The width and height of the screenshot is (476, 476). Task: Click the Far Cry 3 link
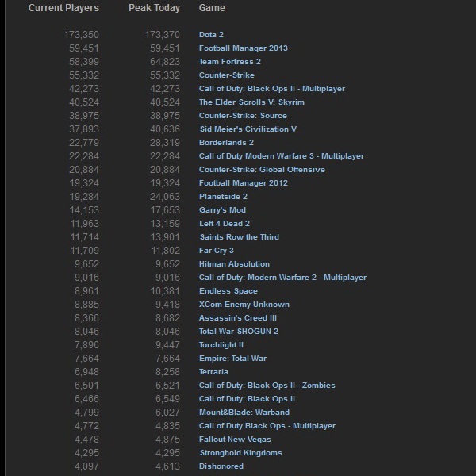point(216,251)
